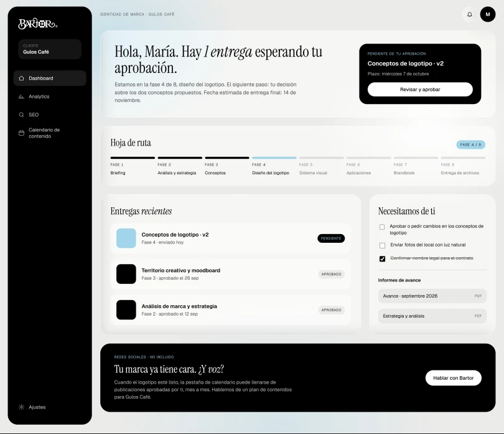Viewport: 504px width, 434px height.
Task: Click the Ajustes gear icon
Action: 22,407
